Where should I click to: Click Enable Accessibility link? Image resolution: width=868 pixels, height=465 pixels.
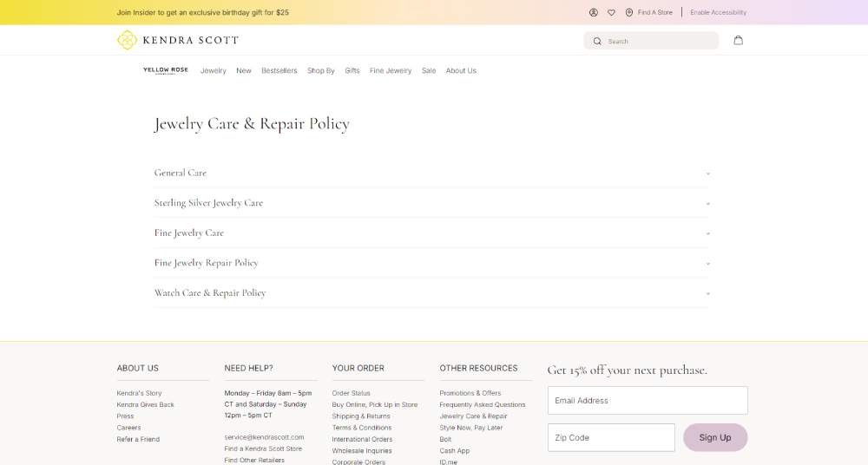(x=718, y=12)
